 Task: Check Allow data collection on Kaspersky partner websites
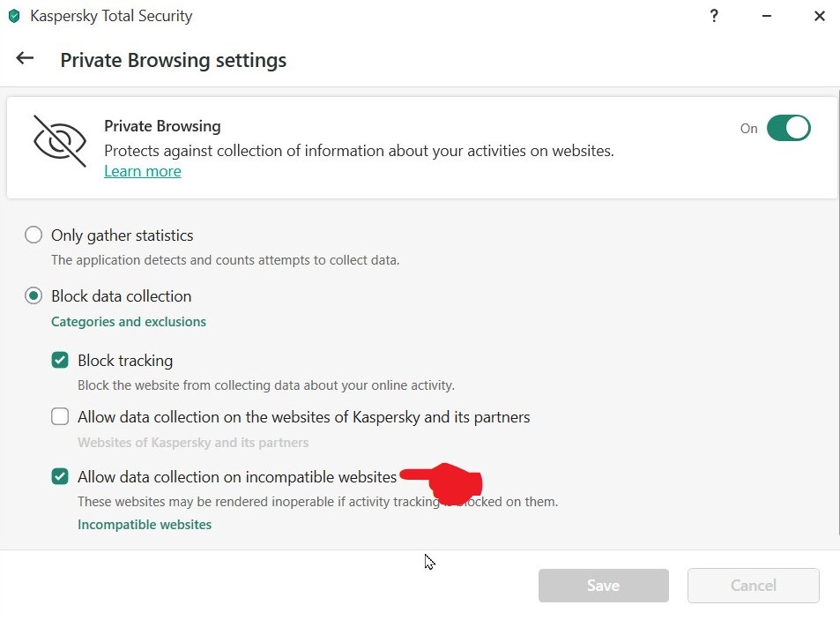(x=60, y=416)
